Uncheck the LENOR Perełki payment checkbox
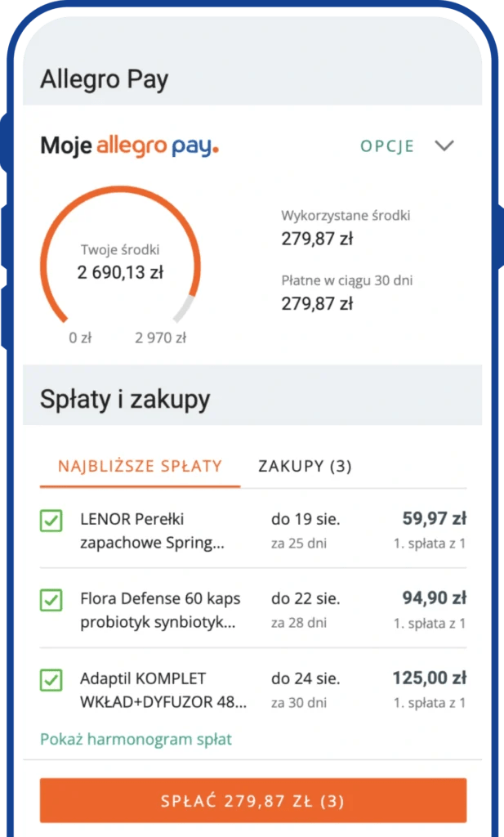The width and height of the screenshot is (504, 837). [x=51, y=521]
